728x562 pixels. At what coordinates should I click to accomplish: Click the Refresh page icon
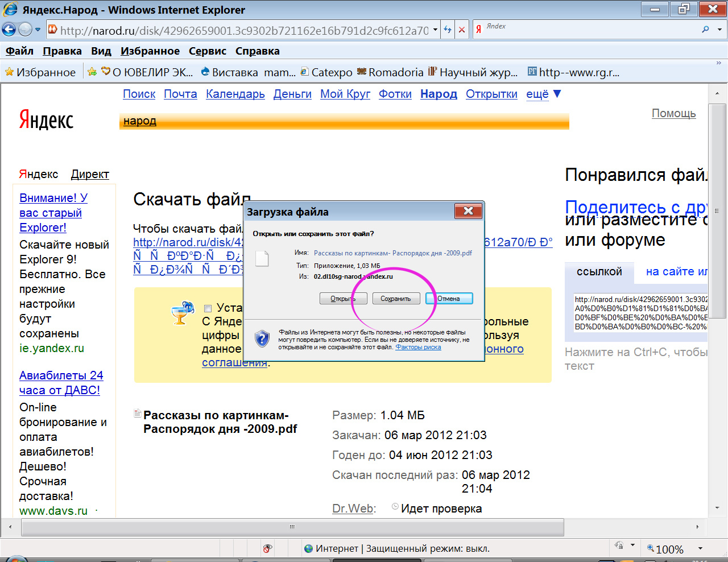click(x=448, y=30)
